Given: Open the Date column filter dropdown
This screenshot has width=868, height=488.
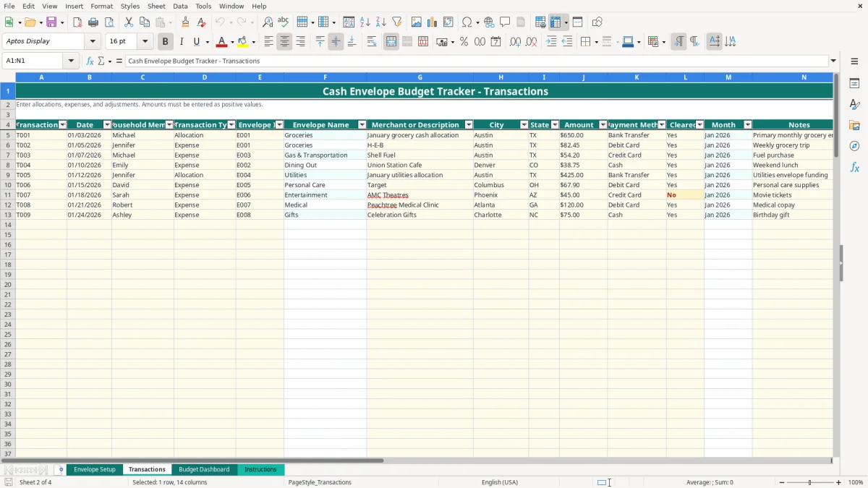Looking at the screenshot, I should click(107, 125).
